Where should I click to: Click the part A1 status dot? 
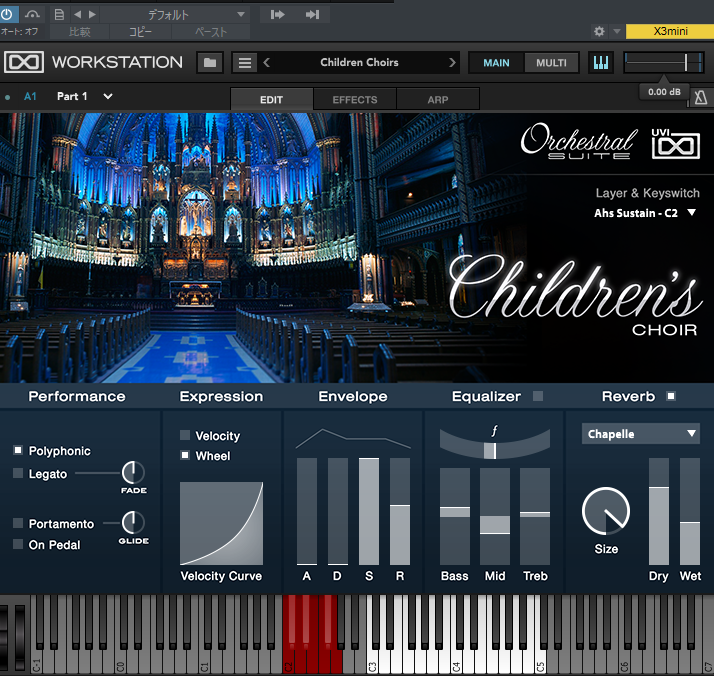tap(7, 97)
